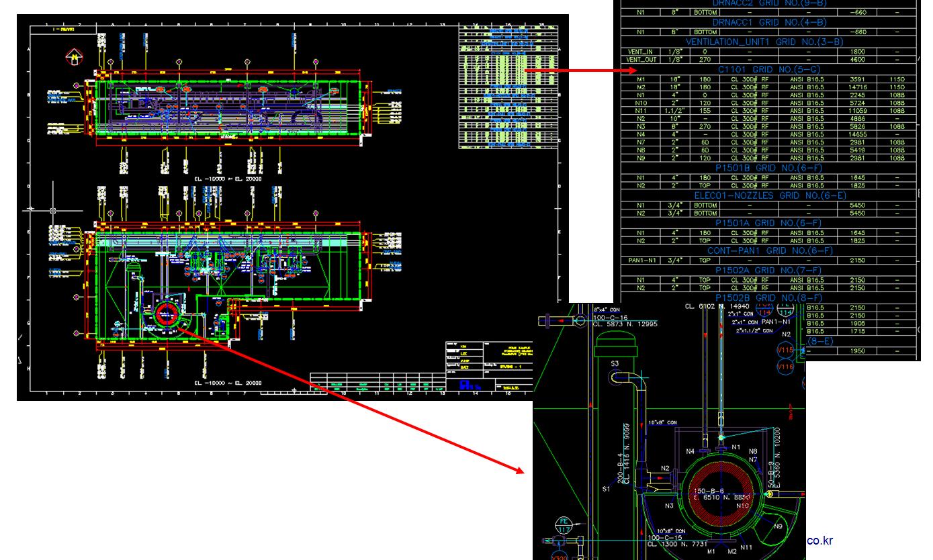Screen dimensions: 933x560
Task: Click the 'CL. 6102 N. 14940' coordinate text
Action: [717, 306]
